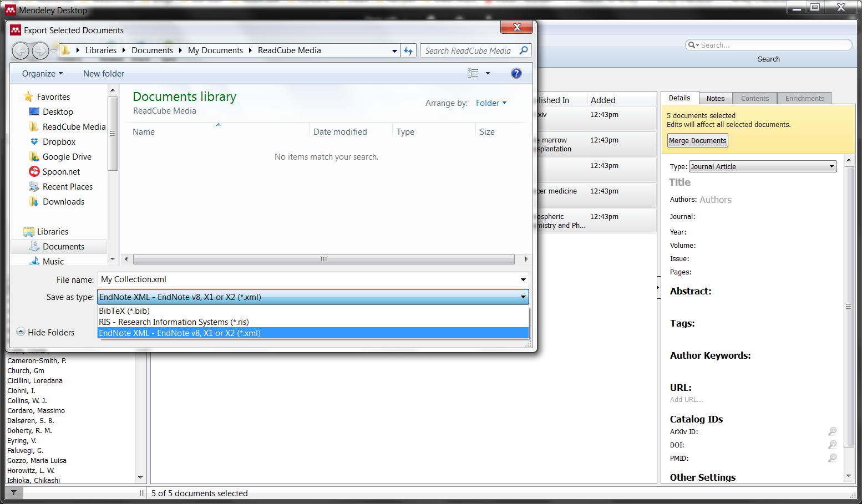The image size is (862, 504).
Task: Open the Organize menu dropdown
Action: tap(42, 73)
